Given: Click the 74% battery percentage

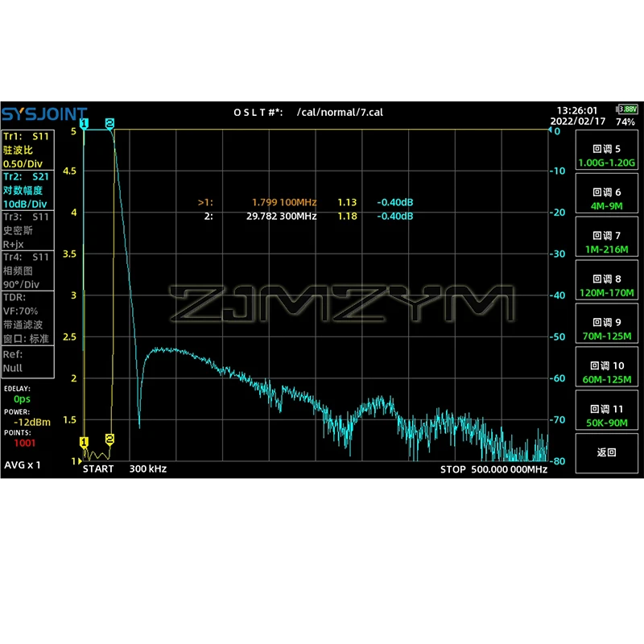Looking at the screenshot, I should pos(625,122).
